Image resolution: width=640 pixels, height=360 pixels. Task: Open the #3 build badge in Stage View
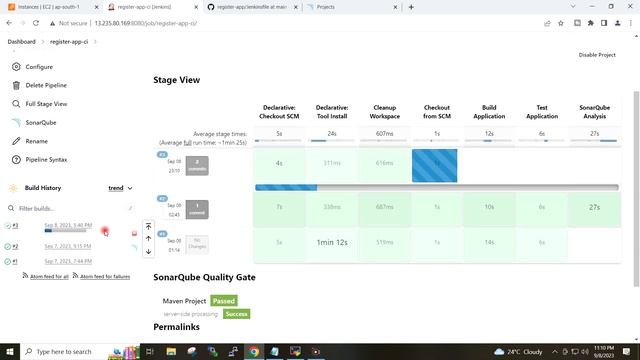(162, 155)
